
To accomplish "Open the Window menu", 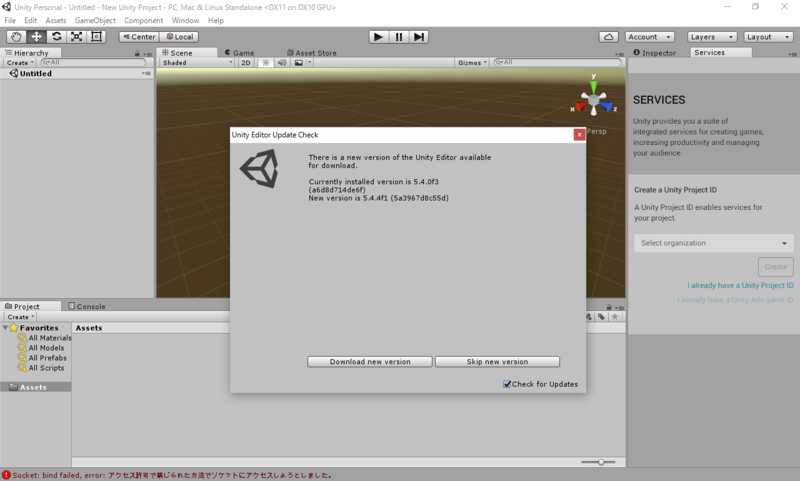I will tap(185, 20).
